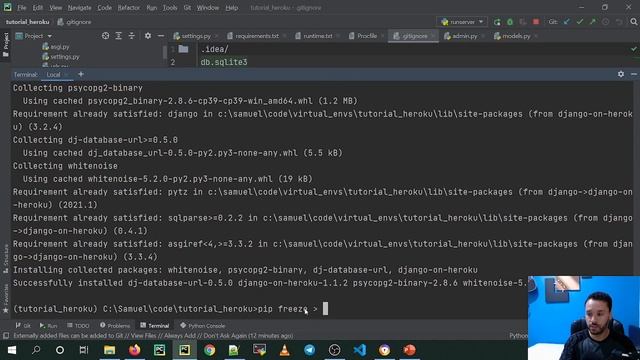
Task: Open the Git tool window button
Action: click(23, 326)
